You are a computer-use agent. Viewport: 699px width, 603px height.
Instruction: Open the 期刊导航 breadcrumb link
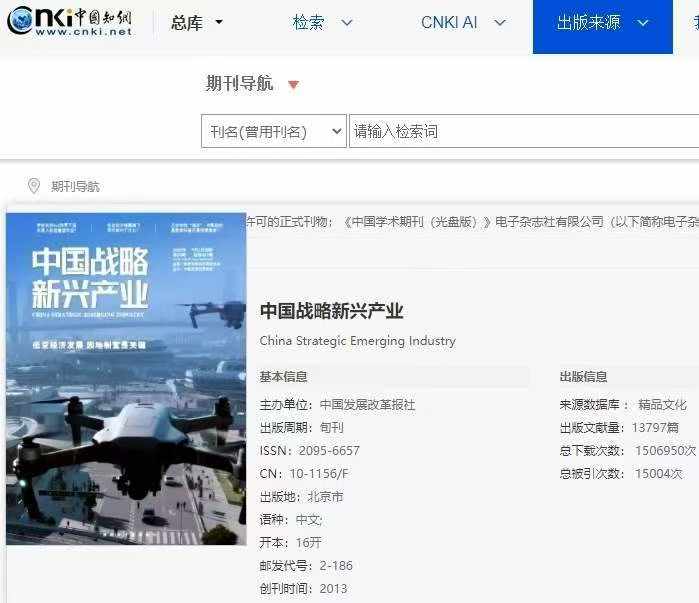coord(75,186)
